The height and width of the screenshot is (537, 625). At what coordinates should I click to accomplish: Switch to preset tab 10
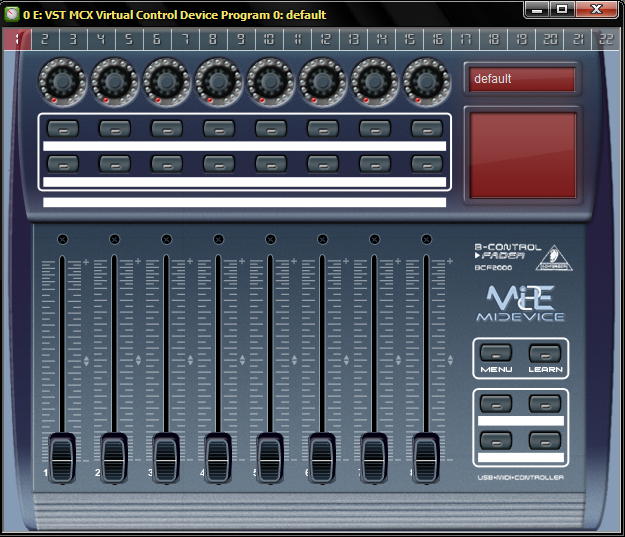(269, 39)
